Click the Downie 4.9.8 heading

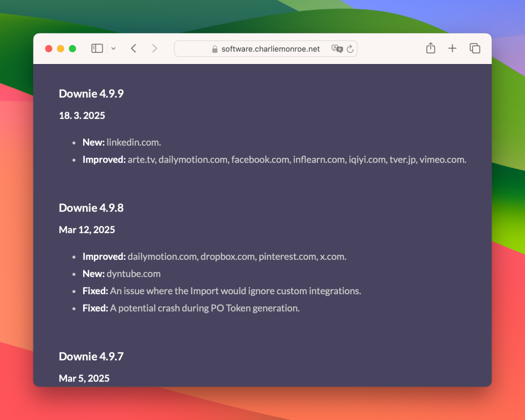(91, 208)
